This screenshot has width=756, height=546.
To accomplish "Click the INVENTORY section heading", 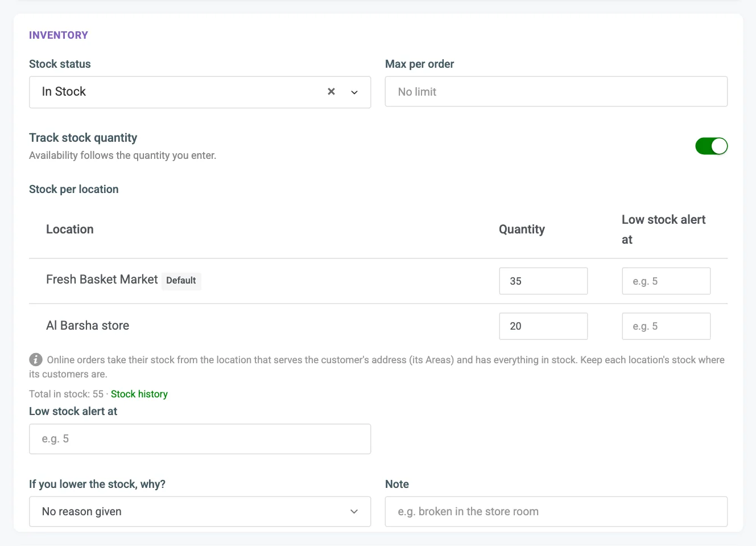I will coord(59,35).
